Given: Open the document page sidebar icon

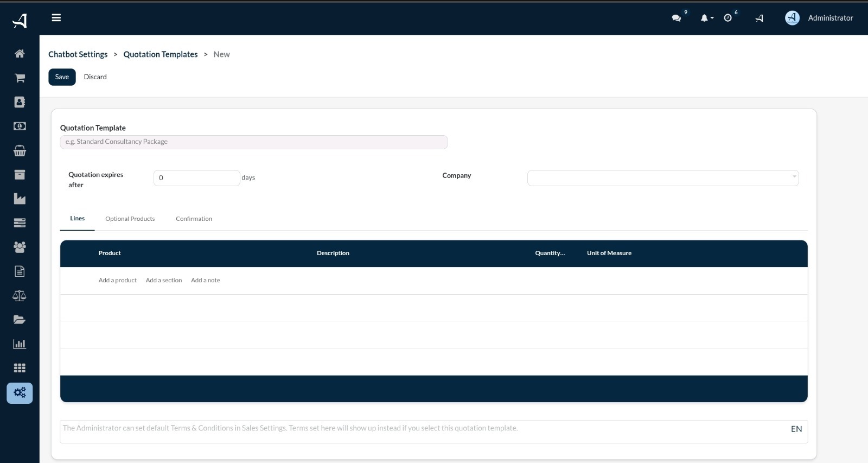Looking at the screenshot, I should (20, 271).
